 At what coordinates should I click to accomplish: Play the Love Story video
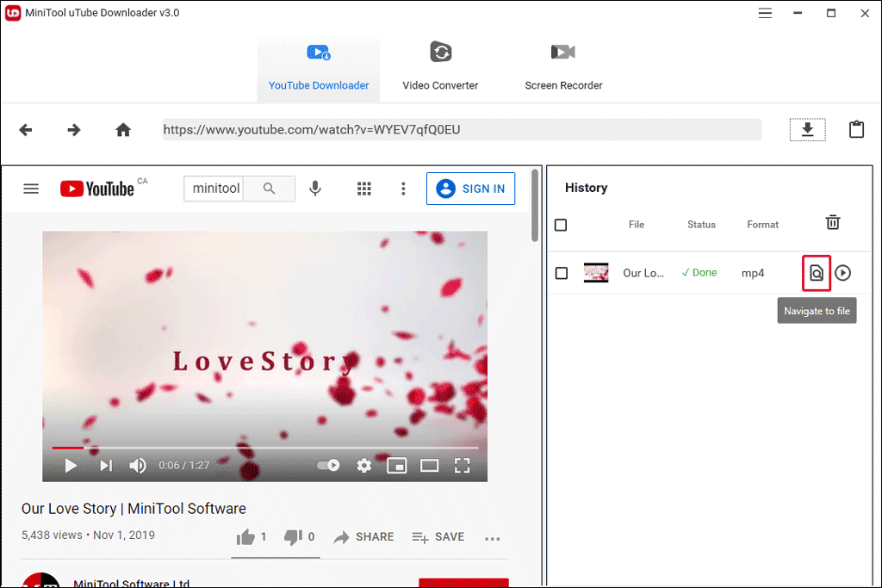(x=71, y=466)
